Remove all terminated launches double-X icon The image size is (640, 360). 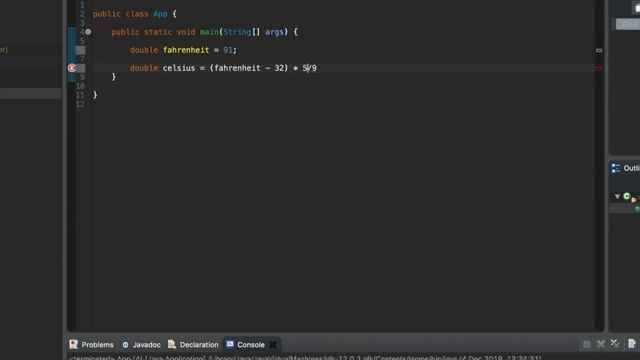[x=615, y=344]
